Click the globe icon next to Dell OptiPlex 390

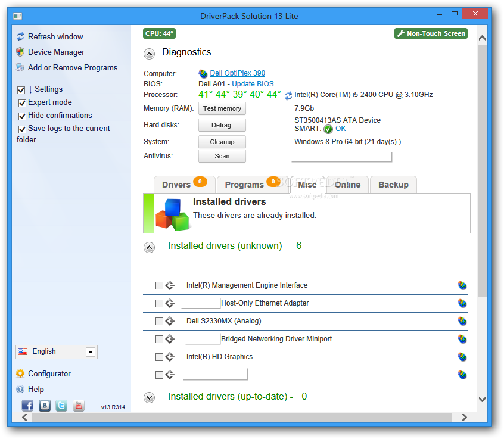pyautogui.click(x=203, y=74)
